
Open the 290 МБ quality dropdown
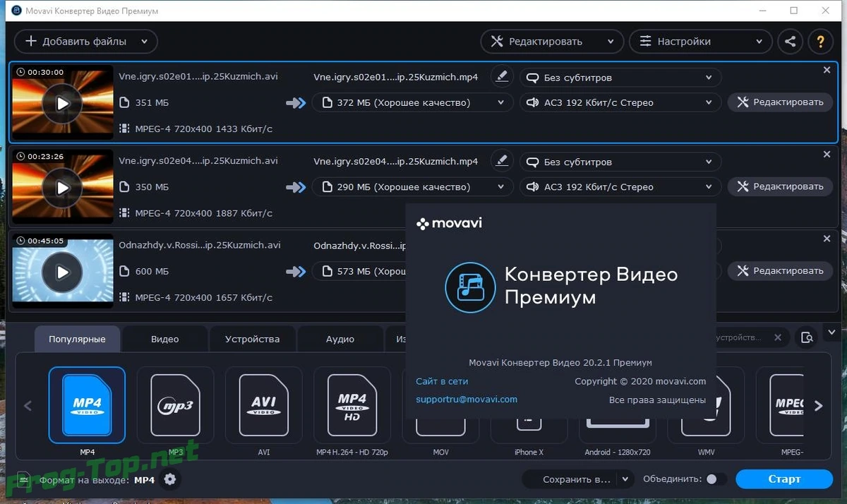413,187
